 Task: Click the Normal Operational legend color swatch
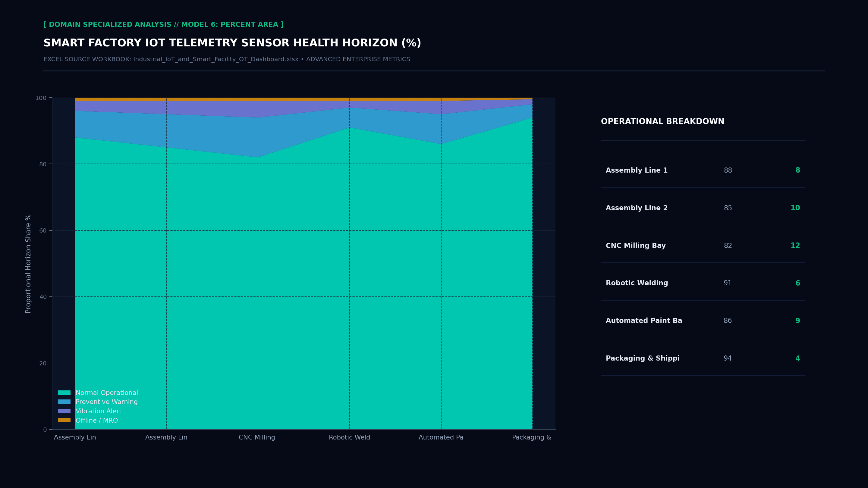[x=64, y=393]
